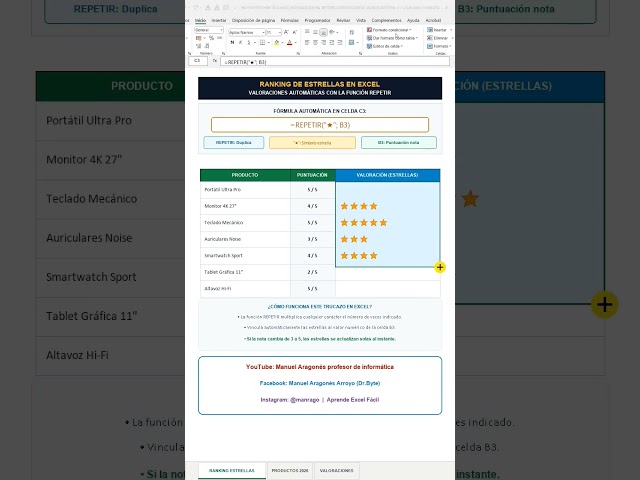Apply accounting number format
The height and width of the screenshot is (480, 640).
198,38
